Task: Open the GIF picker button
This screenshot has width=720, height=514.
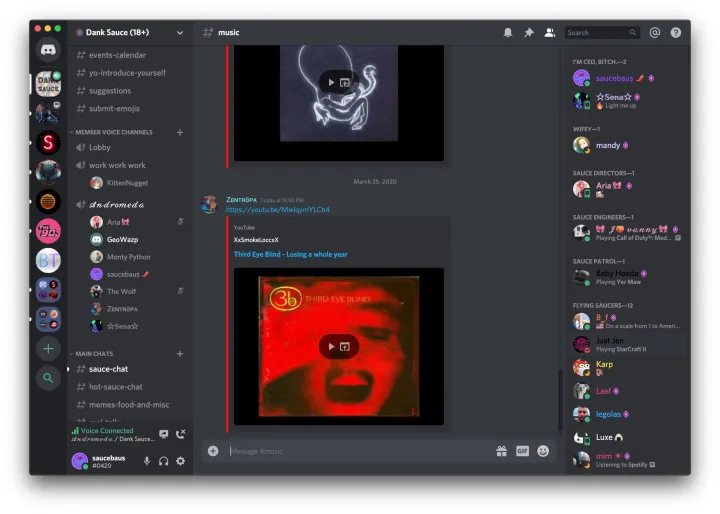Action: point(523,451)
